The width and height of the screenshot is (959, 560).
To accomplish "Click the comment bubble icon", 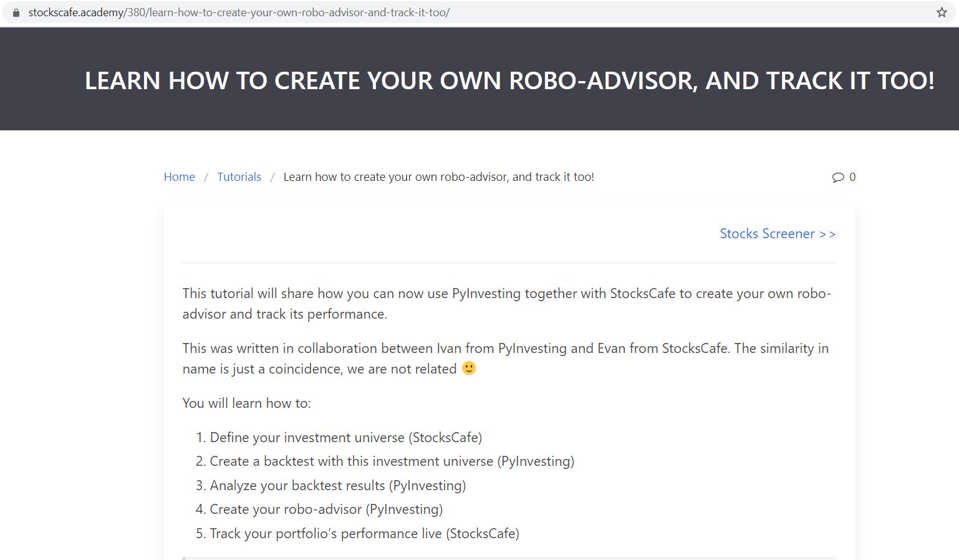I will pyautogui.click(x=838, y=177).
